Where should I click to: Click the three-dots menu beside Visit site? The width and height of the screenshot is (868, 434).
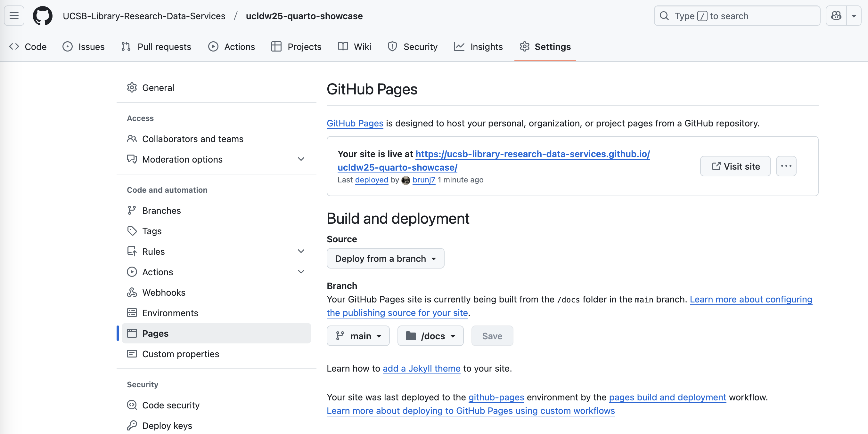pyautogui.click(x=786, y=166)
